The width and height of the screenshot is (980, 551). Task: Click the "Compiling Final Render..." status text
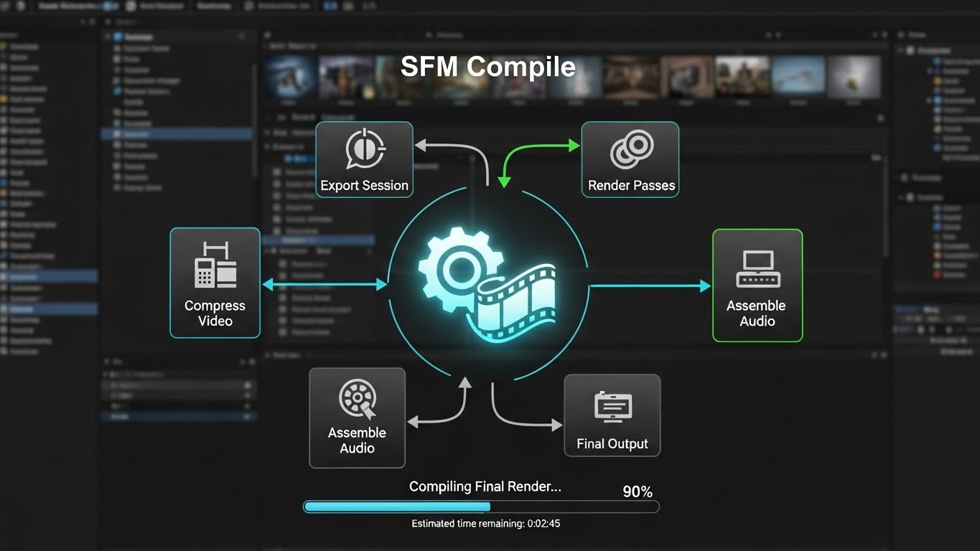(485, 486)
